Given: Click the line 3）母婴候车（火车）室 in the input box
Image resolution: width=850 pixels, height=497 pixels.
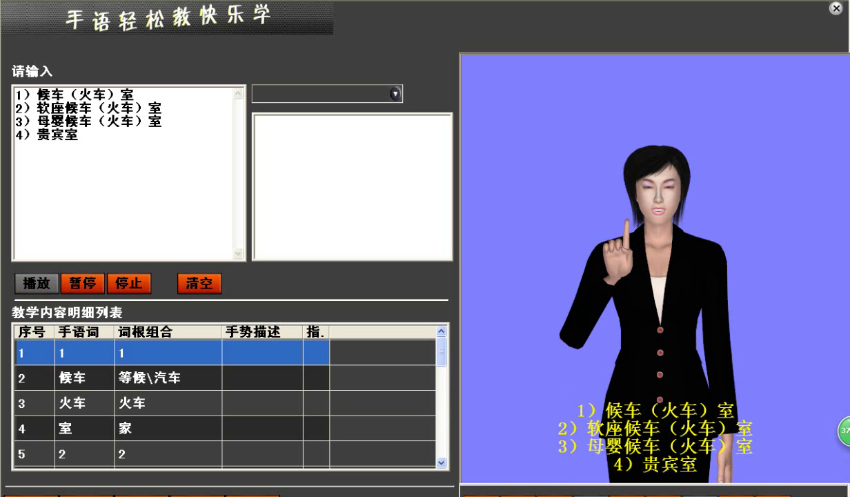Looking at the screenshot, I should 88,121.
